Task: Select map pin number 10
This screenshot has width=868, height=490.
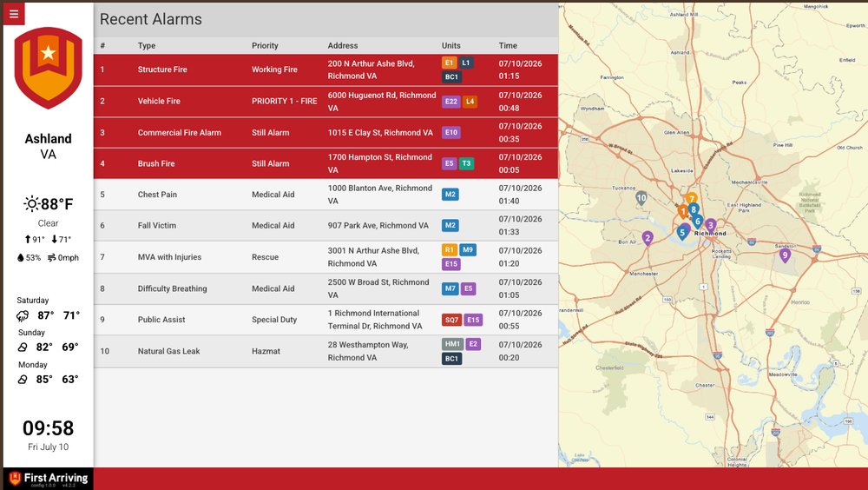Action: pos(641,198)
